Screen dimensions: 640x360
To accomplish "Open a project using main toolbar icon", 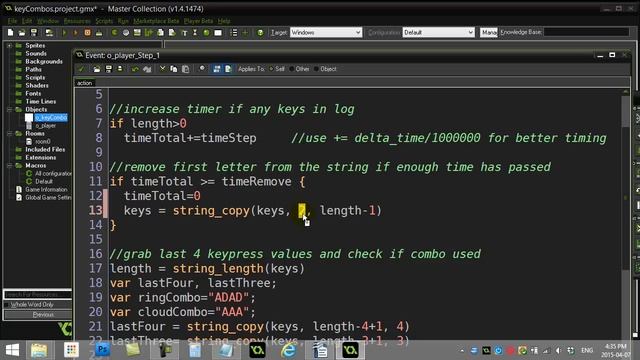I will [22, 32].
